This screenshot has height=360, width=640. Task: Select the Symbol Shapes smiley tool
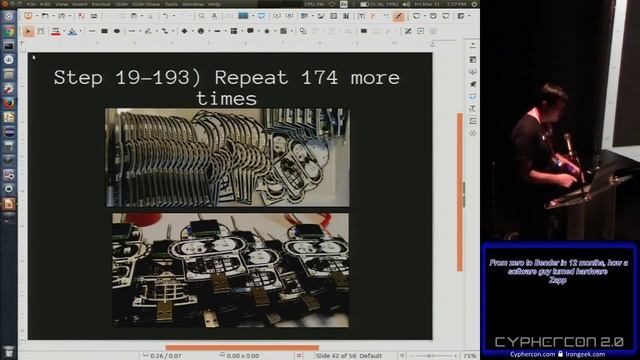pos(201,31)
